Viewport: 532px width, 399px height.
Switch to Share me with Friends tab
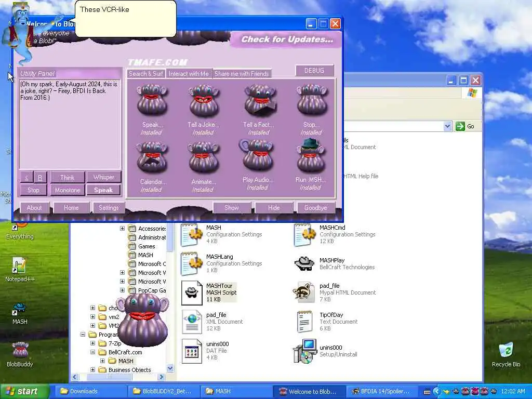(242, 74)
